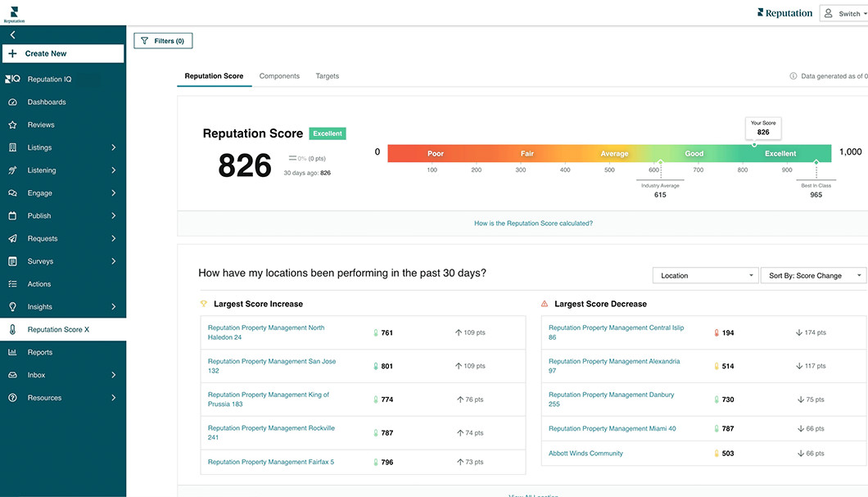Screen dimensions: 868x497
Task: Click the Best In Class marker on scale
Action: (x=816, y=162)
